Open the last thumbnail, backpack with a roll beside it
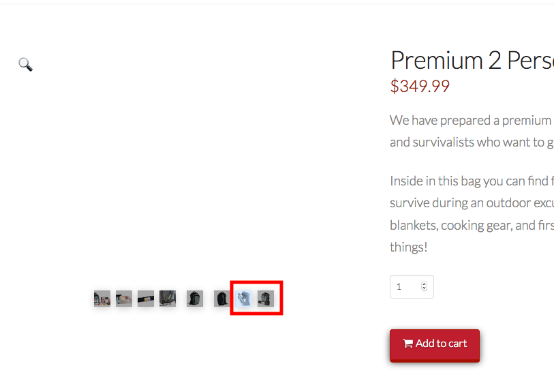 pos(266,299)
